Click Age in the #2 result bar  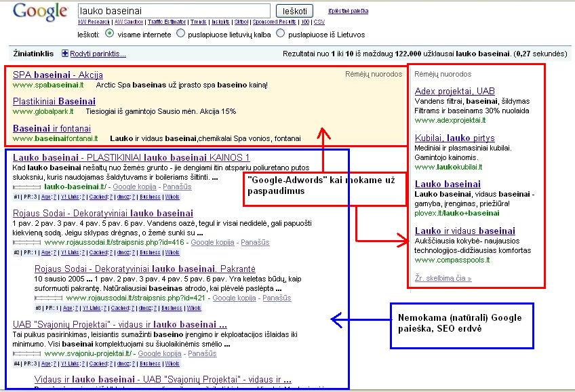click(x=49, y=253)
